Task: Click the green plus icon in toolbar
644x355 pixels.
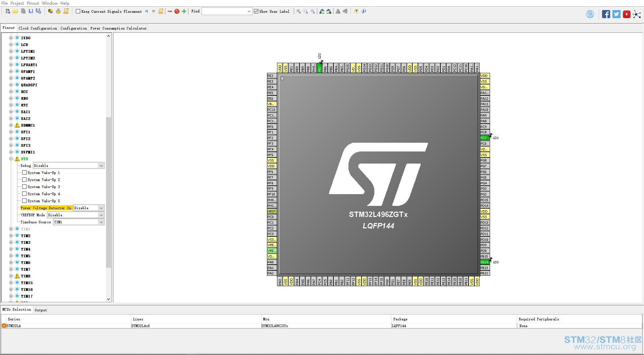Action: tap(184, 11)
